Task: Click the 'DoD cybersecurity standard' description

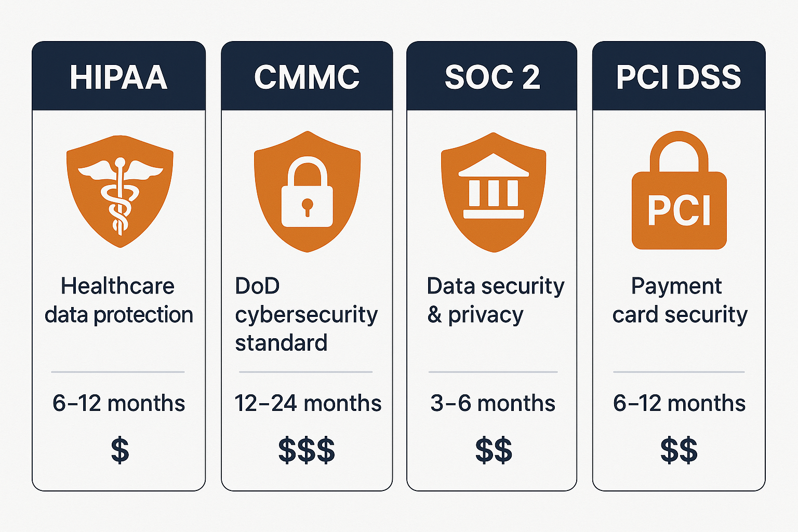Action: [306, 314]
